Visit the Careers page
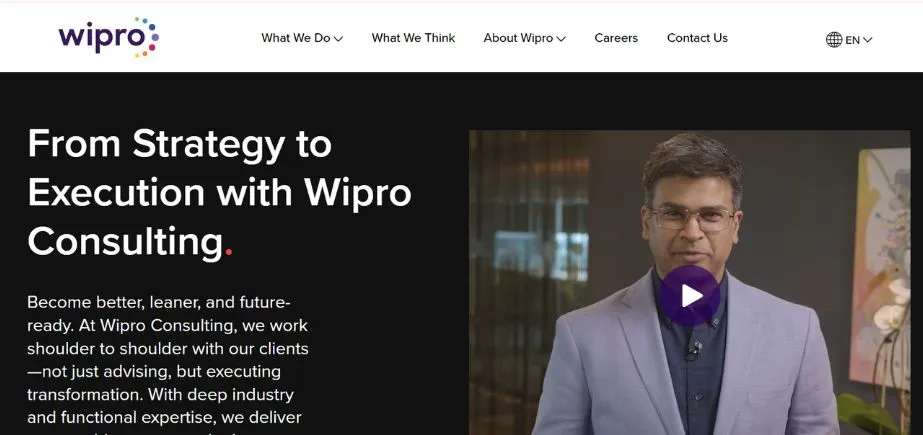The image size is (923, 435). 616,38
